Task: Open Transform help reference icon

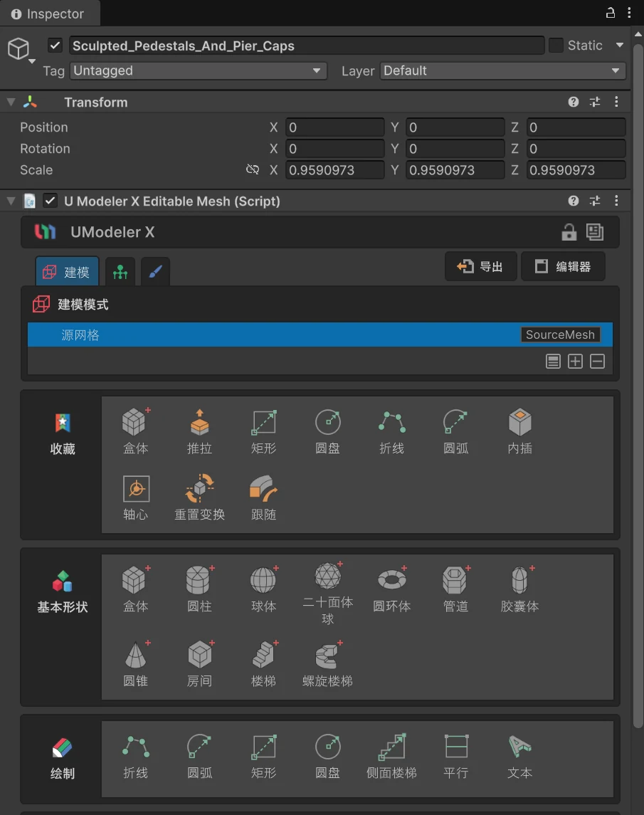Action: pos(574,102)
